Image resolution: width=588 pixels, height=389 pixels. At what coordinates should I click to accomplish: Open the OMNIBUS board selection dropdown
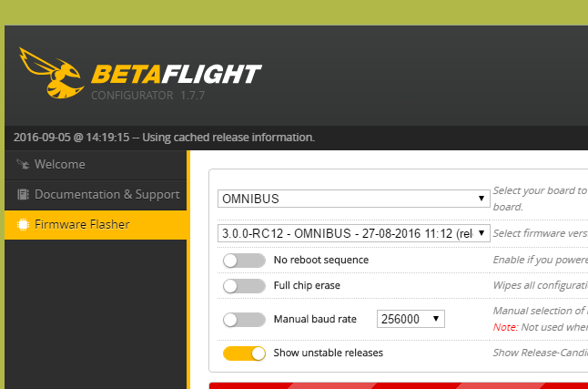[353, 199]
